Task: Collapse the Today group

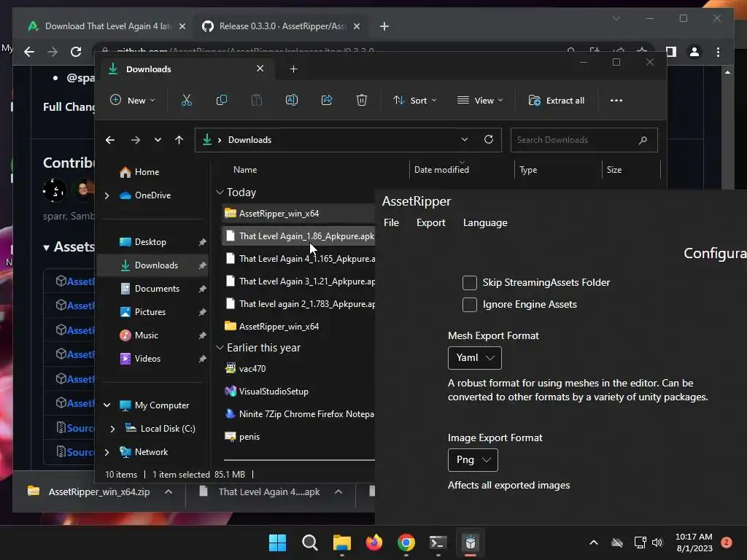Action: (220, 192)
